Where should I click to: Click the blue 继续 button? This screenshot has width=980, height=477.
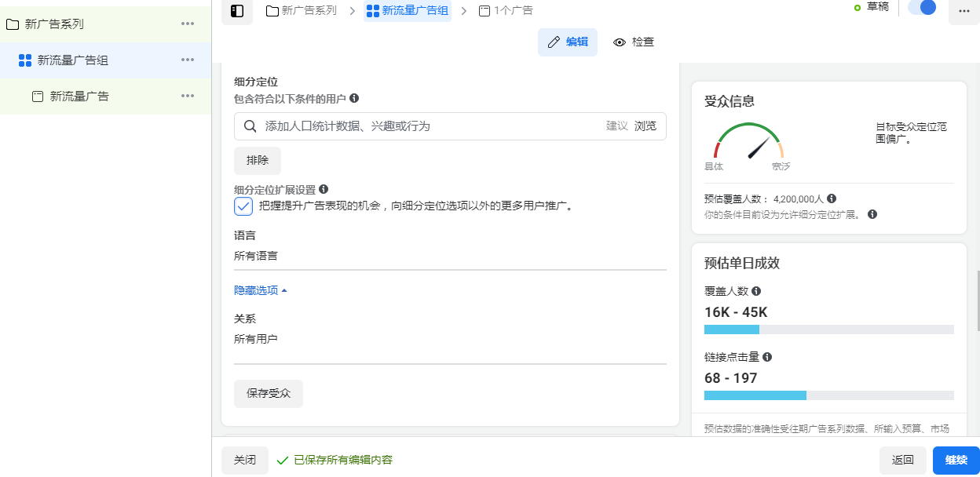pyautogui.click(x=956, y=461)
